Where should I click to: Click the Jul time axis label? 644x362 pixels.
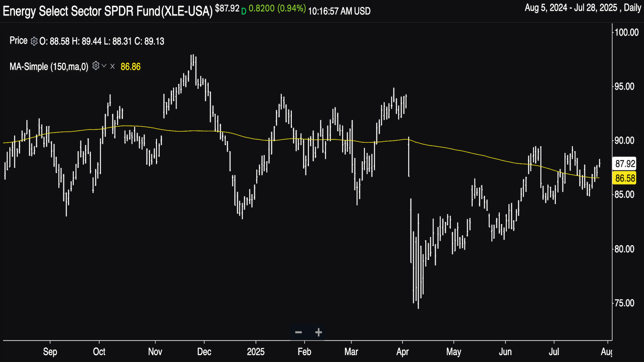(x=554, y=352)
